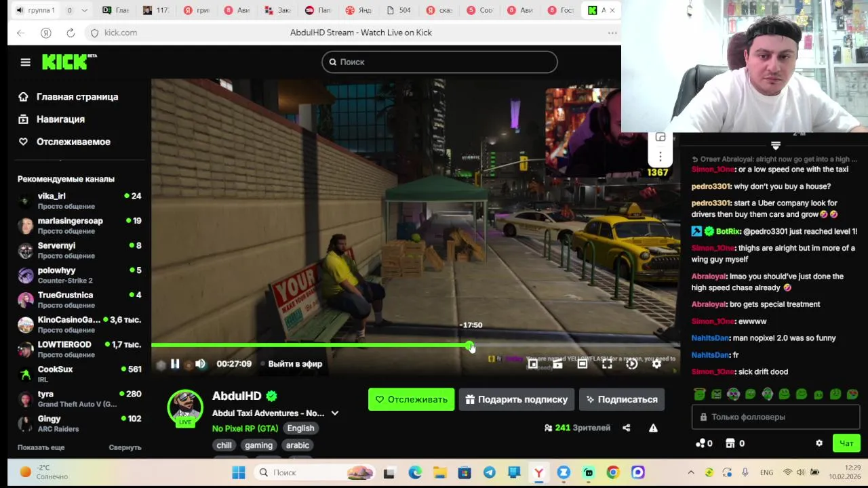Image resolution: width=868 pixels, height=488 pixels.
Task: Click the chat pop-out icon above menu dots
Action: point(660,137)
